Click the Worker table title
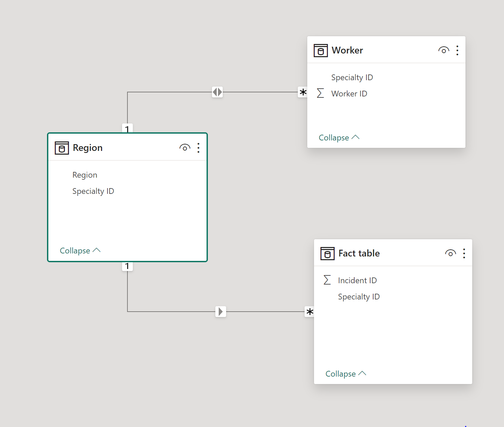The width and height of the screenshot is (504, 427). [x=347, y=50]
